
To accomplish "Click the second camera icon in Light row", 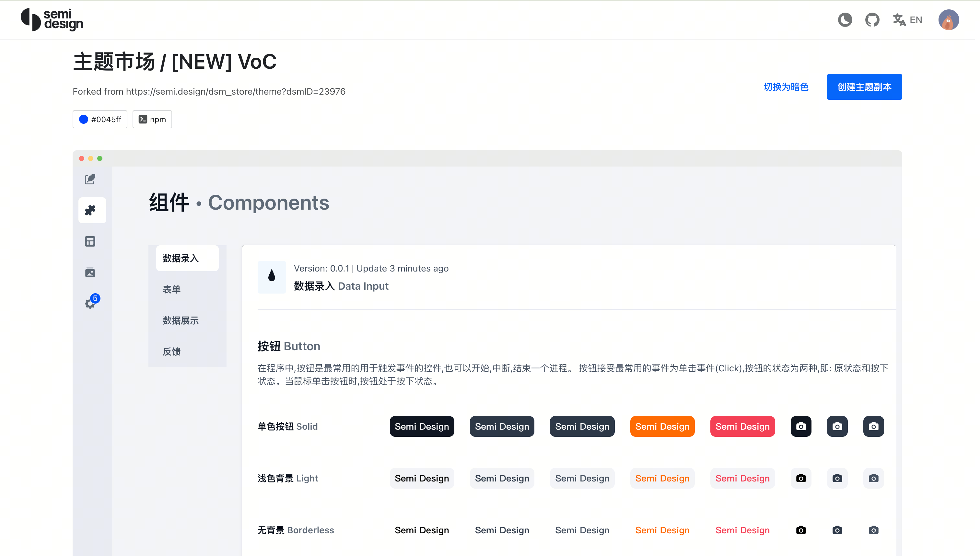I will click(x=837, y=478).
